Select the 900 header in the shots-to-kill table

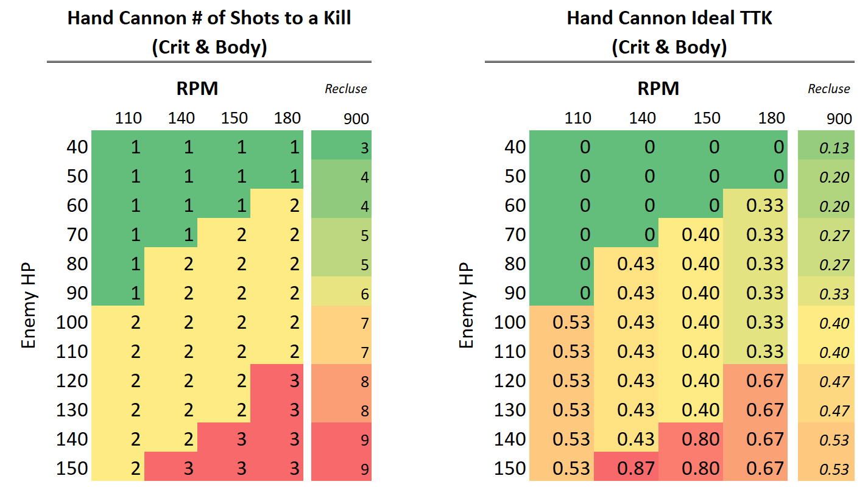356,119
